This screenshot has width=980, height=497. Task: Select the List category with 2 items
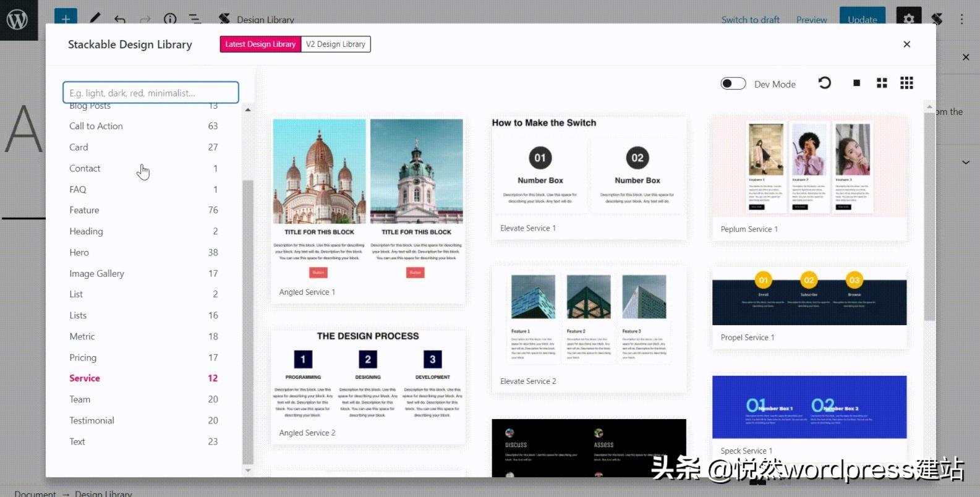[143, 294]
